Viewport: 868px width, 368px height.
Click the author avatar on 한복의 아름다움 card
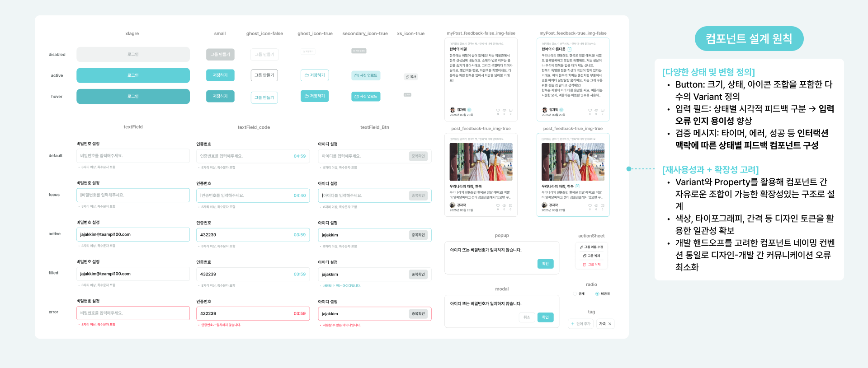pyautogui.click(x=545, y=110)
